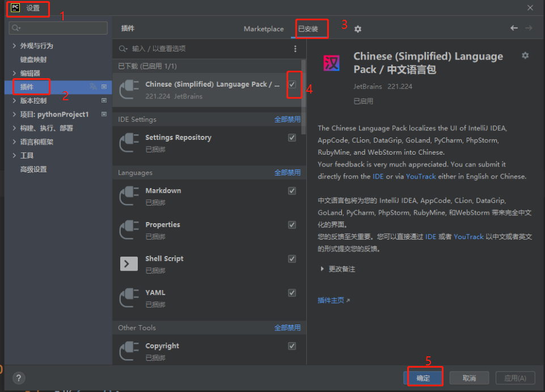Select the Markdown plugin name
Screen dimensions: 545x392
pyautogui.click(x=163, y=190)
